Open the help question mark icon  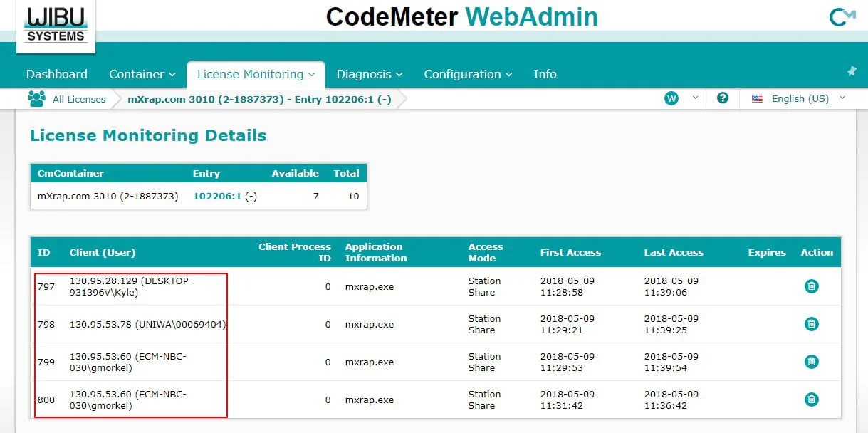723,98
